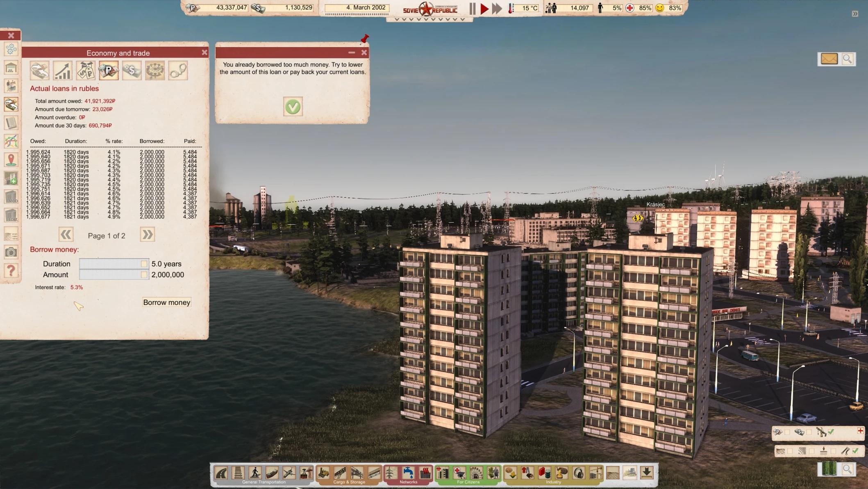
Task: Open the roads construction tool
Action: 222,473
